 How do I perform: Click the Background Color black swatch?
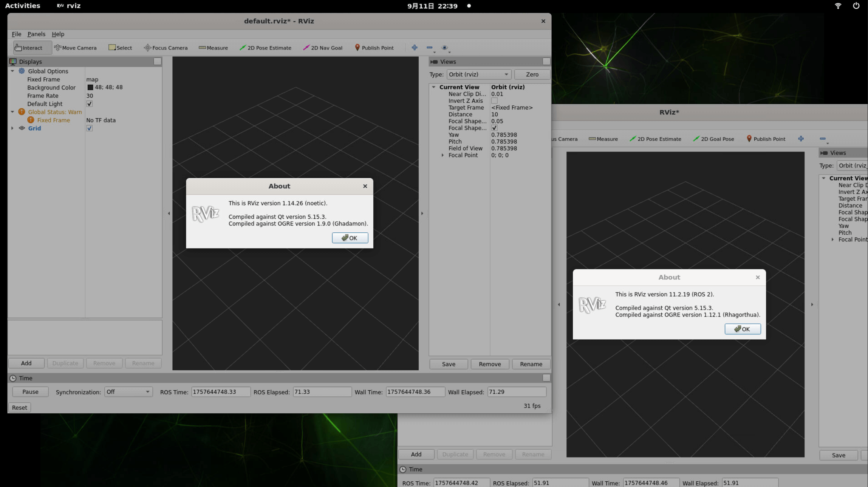tap(90, 87)
